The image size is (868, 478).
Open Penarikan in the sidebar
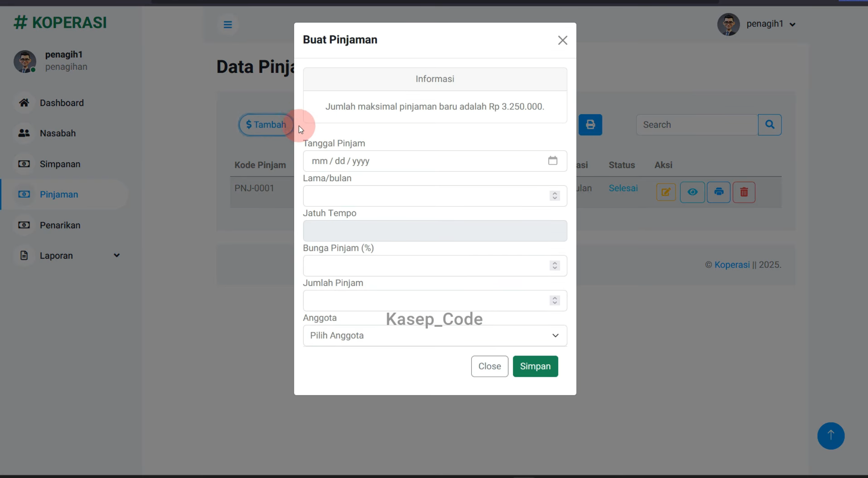[60, 225]
